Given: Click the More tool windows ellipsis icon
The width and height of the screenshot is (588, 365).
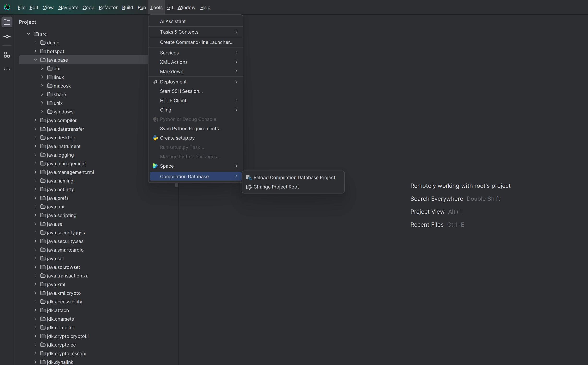Looking at the screenshot, I should click(7, 69).
